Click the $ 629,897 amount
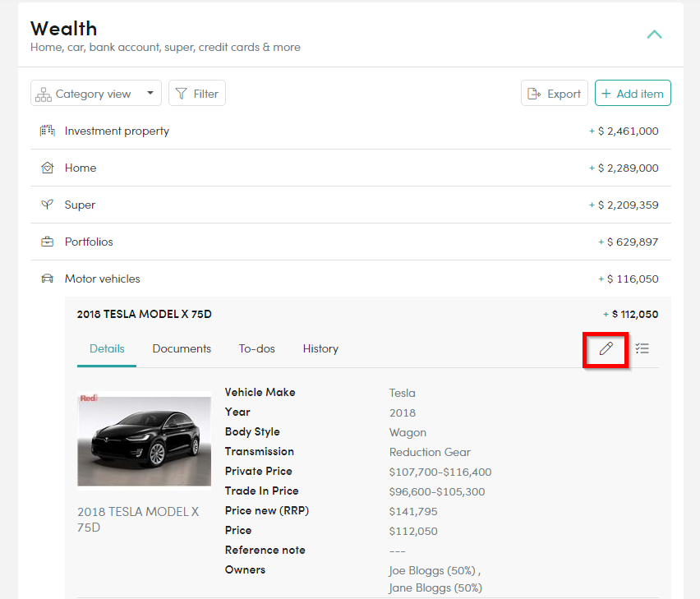The height and width of the screenshot is (599, 700). pos(632,242)
